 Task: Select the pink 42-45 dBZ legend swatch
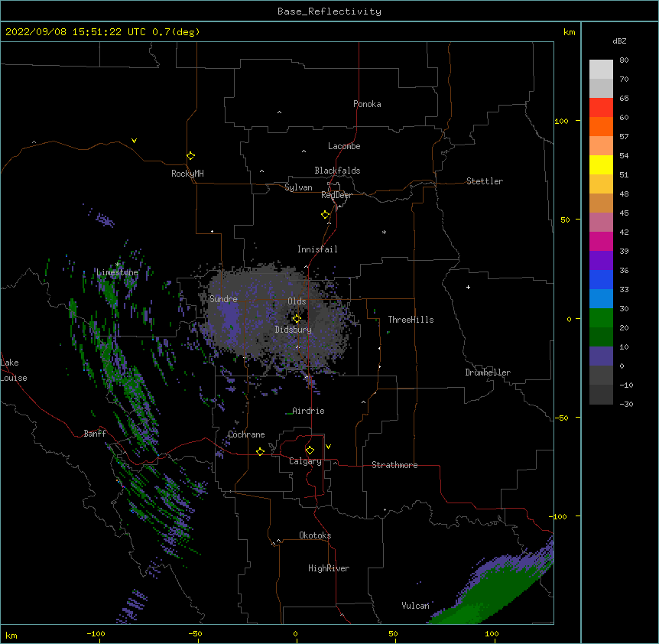tap(601, 223)
